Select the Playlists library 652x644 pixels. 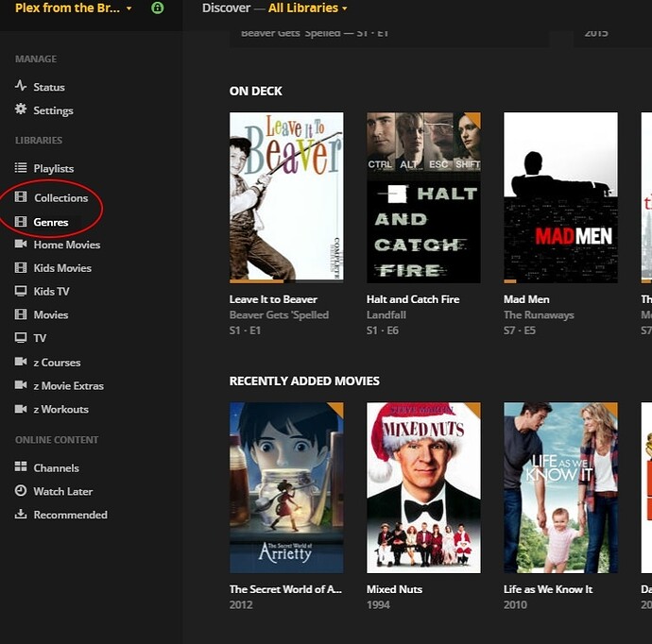click(54, 169)
